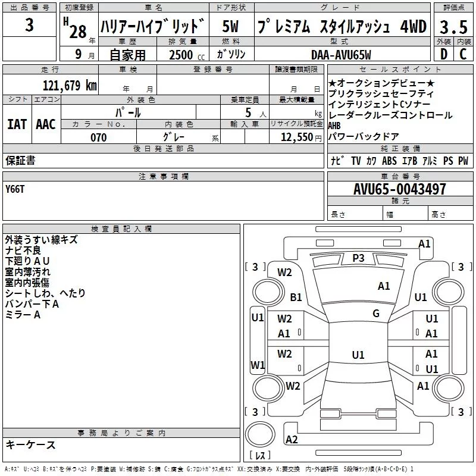Click the キーケース office notice entry
Image resolution: width=476 pixels, height=476 pixels.
pos(30,444)
